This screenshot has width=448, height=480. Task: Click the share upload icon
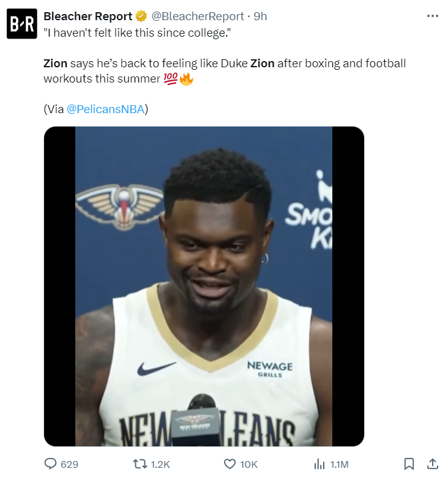click(432, 464)
